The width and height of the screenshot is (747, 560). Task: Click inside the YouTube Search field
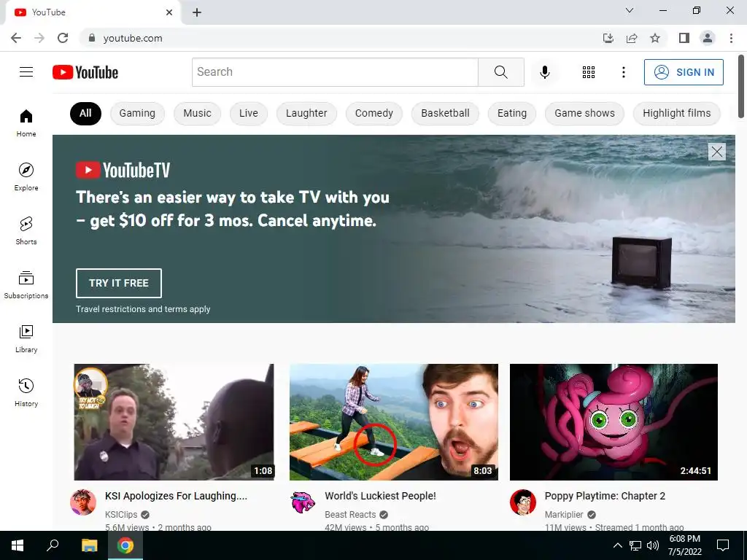[335, 72]
